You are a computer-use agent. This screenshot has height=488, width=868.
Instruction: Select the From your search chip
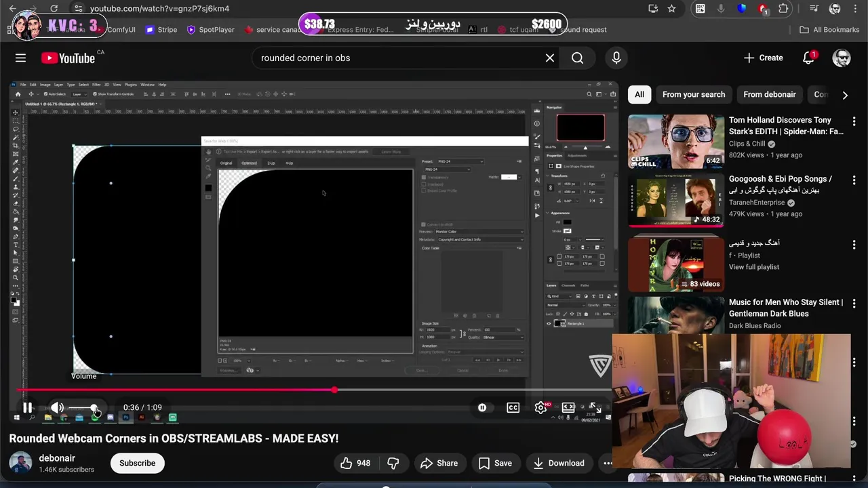coord(694,94)
